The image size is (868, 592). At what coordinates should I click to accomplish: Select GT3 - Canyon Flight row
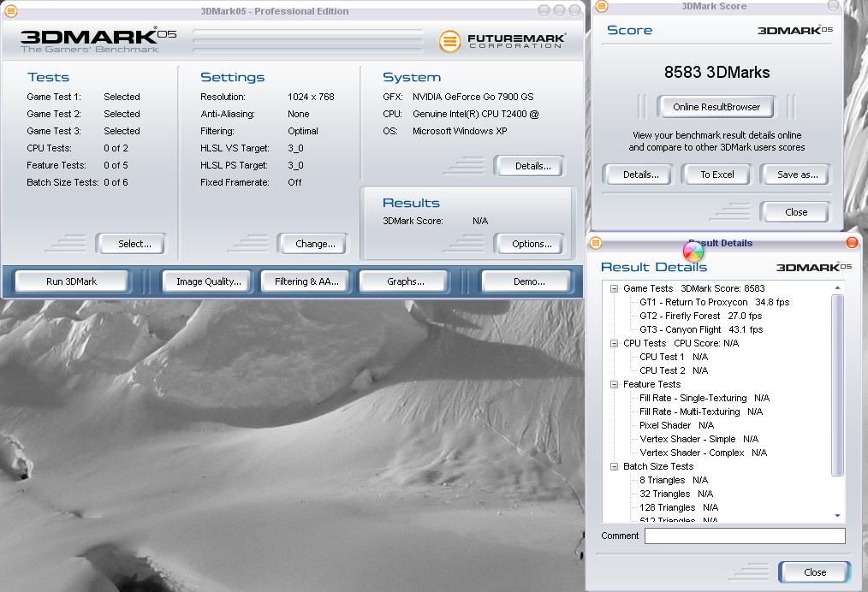pyautogui.click(x=701, y=329)
